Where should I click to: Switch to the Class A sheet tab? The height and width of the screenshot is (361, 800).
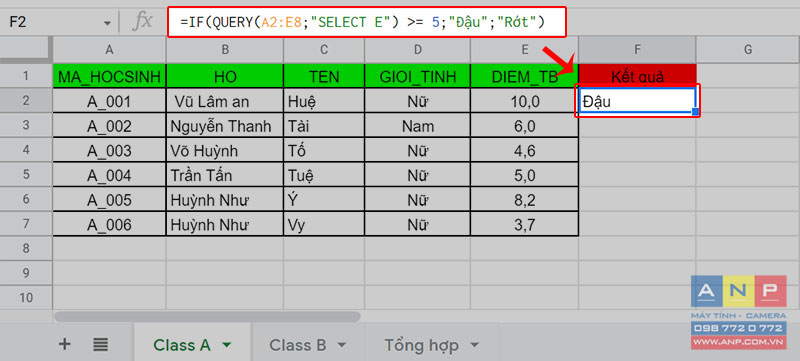182,345
